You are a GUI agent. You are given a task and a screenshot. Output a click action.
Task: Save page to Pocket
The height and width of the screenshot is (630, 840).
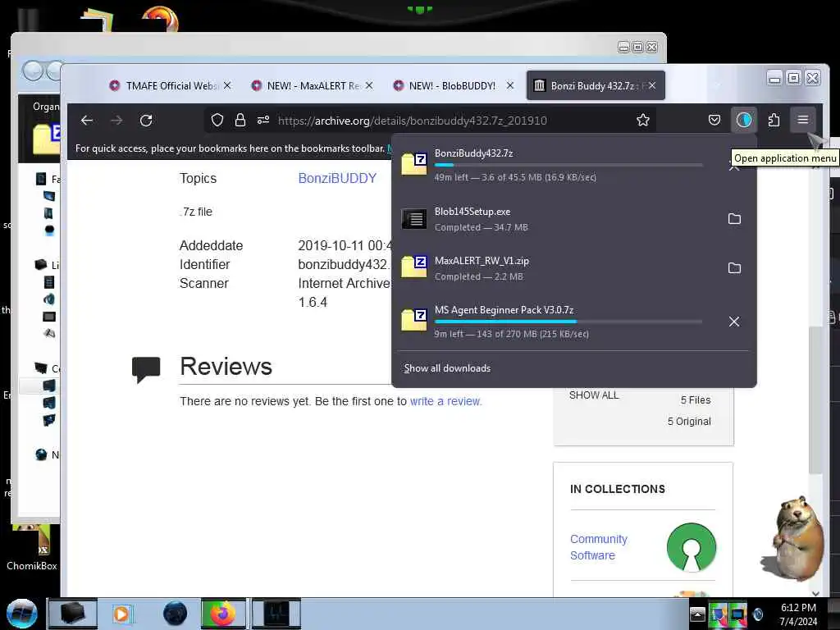(714, 121)
